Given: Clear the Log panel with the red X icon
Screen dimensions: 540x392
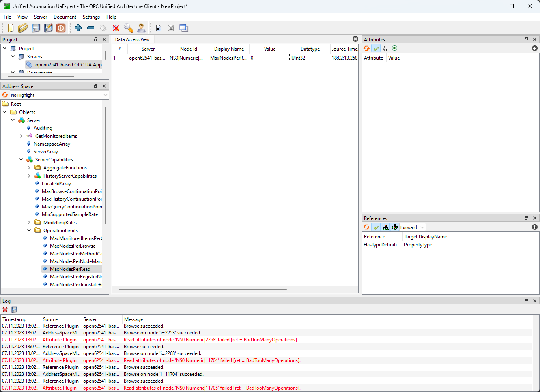Looking at the screenshot, I should (5, 309).
